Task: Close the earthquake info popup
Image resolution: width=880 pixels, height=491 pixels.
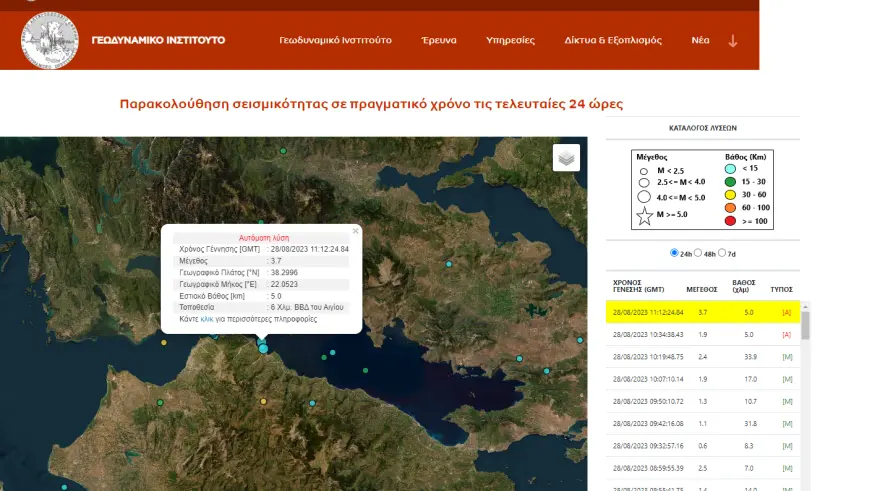Action: tap(355, 231)
